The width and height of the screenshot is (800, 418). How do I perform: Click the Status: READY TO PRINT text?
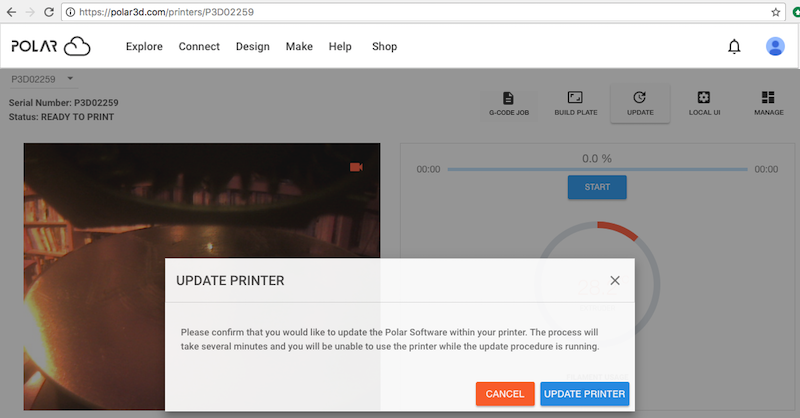[61, 117]
